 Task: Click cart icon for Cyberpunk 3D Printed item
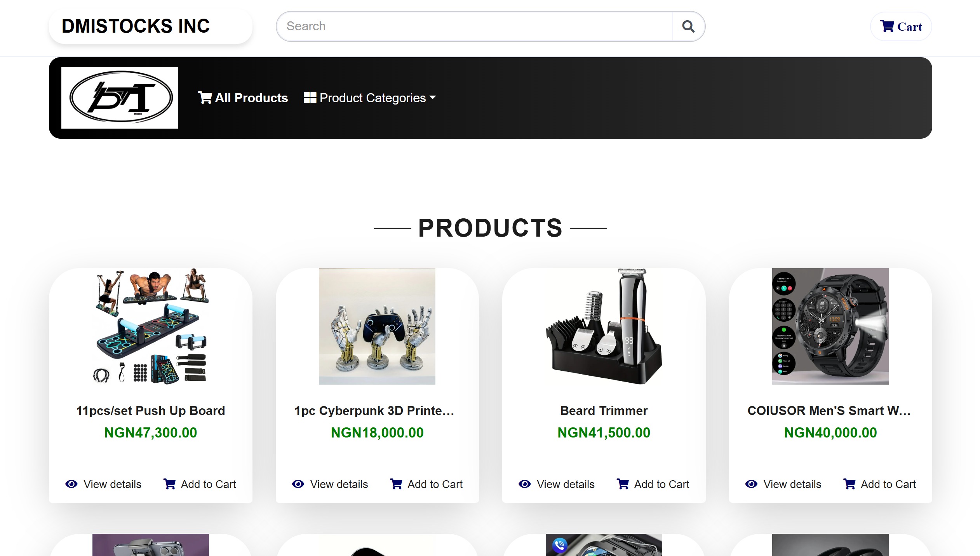396,484
